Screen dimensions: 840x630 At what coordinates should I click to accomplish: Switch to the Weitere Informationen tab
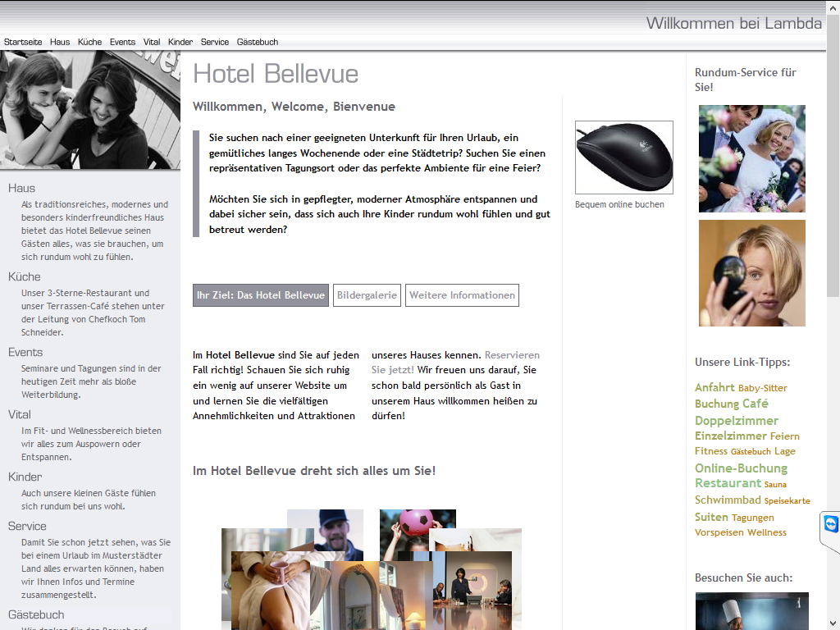coord(463,295)
